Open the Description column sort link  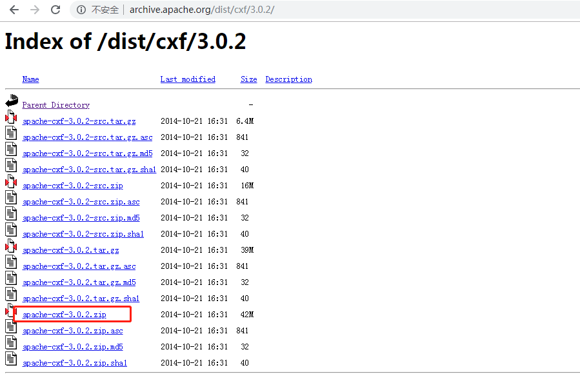(x=288, y=79)
